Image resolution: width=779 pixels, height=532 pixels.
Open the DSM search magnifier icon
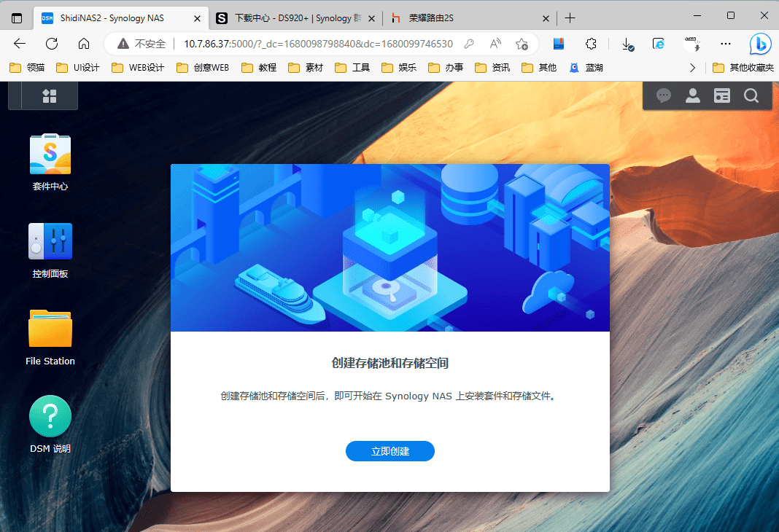coord(751,95)
